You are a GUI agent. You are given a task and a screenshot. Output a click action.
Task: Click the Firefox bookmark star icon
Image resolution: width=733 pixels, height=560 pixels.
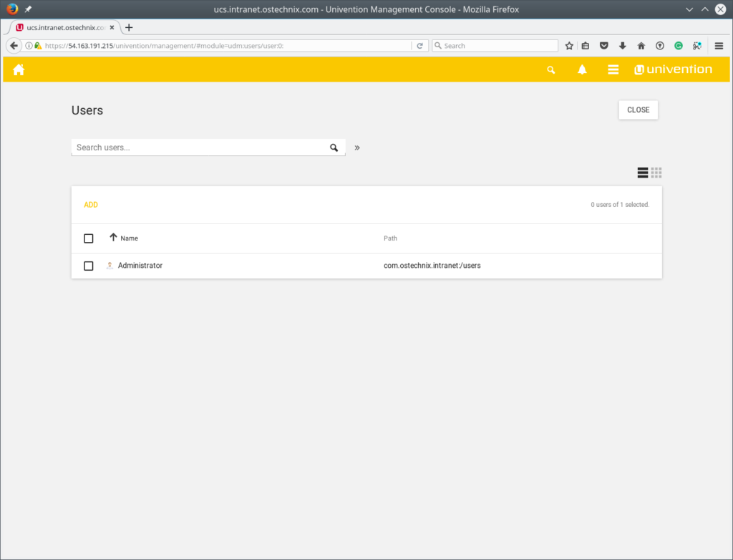(568, 45)
